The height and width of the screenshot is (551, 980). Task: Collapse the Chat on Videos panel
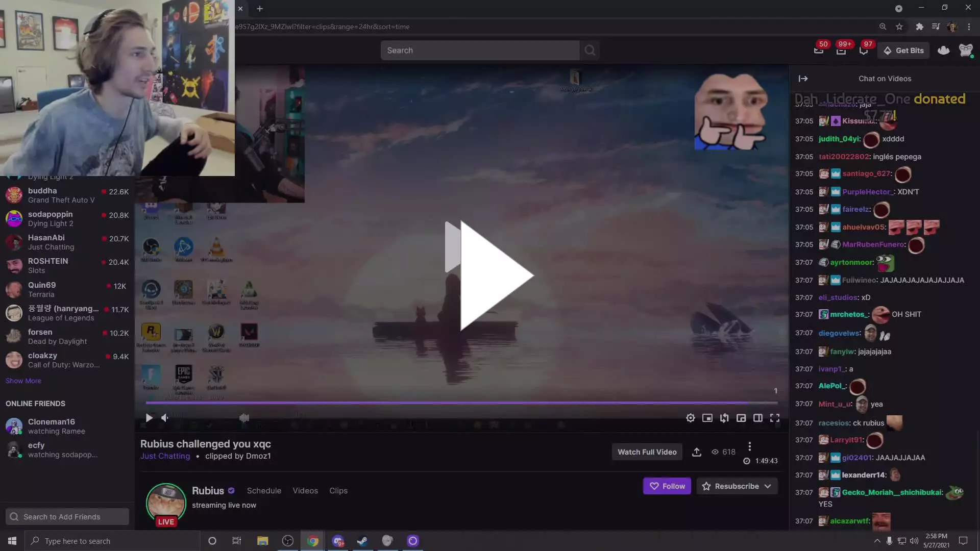(803, 79)
